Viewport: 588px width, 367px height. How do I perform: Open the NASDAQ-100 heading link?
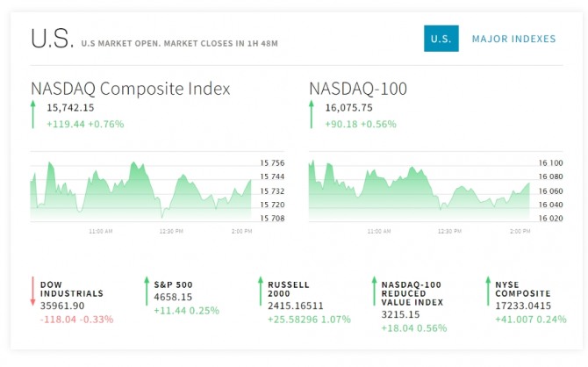pos(358,89)
